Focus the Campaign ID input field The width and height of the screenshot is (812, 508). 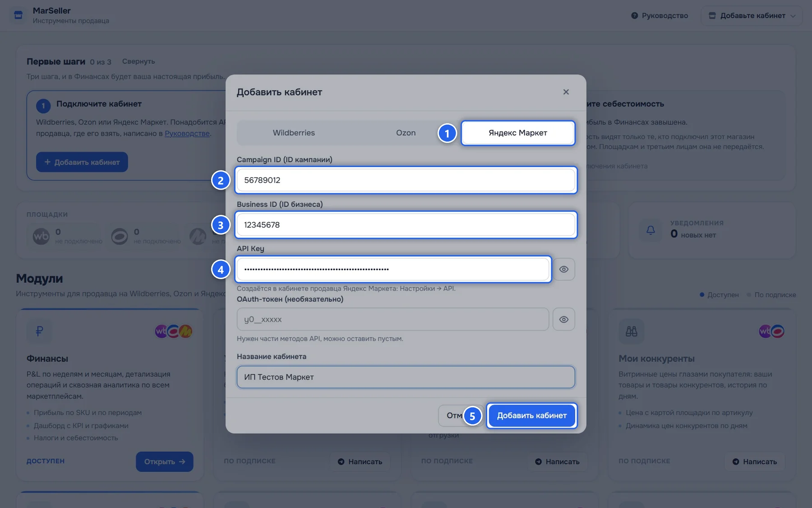tap(406, 180)
